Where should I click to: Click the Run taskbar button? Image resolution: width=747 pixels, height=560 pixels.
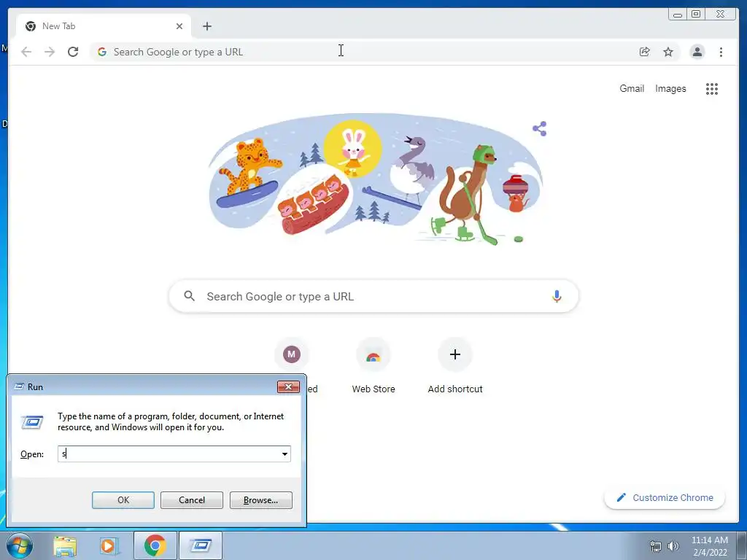click(201, 545)
